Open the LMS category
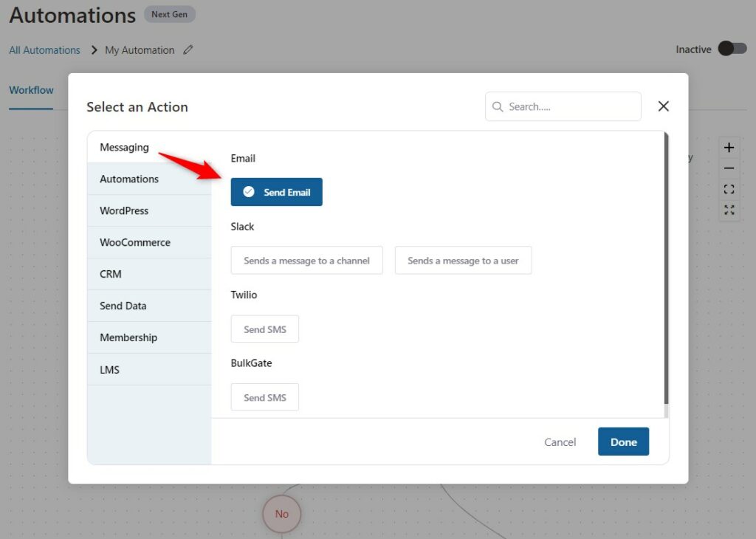Screen dimensions: 756x539 point(149,369)
